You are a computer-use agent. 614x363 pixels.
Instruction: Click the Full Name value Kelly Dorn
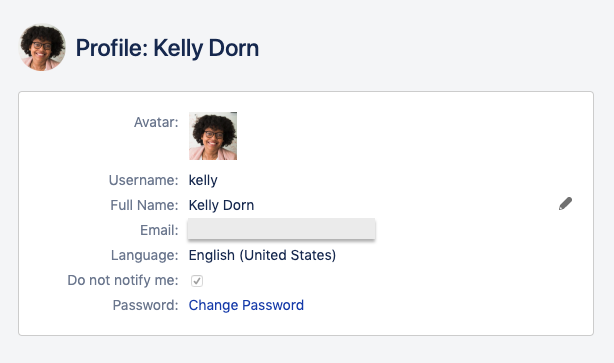tap(221, 205)
